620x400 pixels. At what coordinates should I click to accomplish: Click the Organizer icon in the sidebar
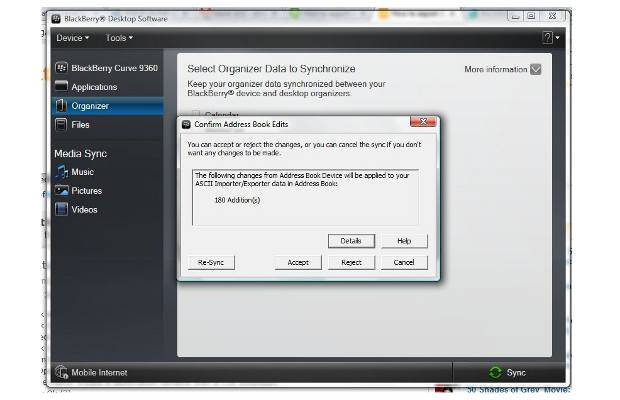click(61, 106)
